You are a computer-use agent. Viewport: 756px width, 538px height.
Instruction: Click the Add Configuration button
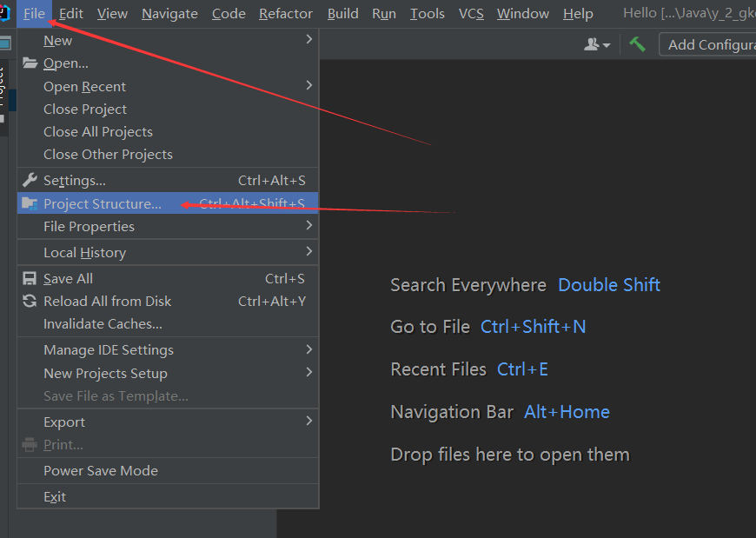[709, 44]
